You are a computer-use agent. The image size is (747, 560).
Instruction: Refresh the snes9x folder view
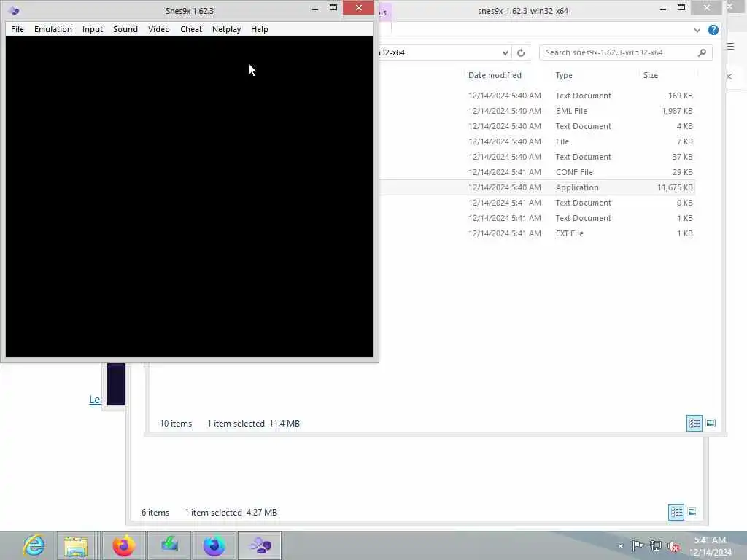[521, 52]
